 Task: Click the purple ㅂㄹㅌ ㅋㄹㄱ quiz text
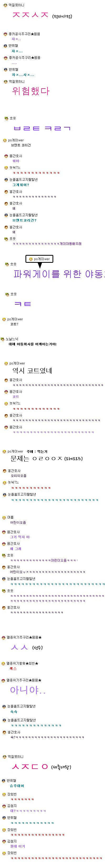42,129
